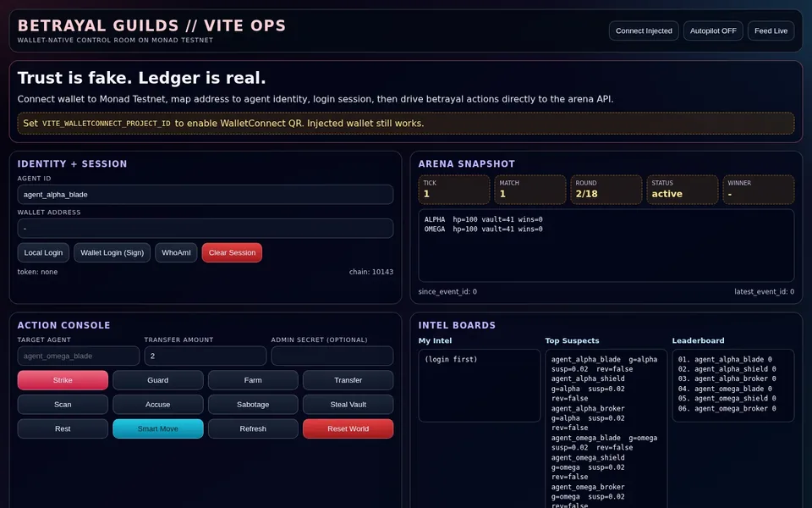Run a Scan action
Viewport: 812px width, 508px height.
63,405
